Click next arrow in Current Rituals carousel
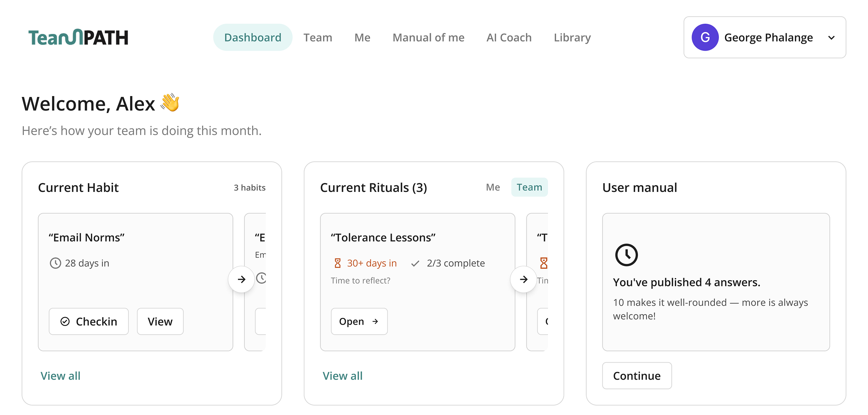 [x=524, y=279]
